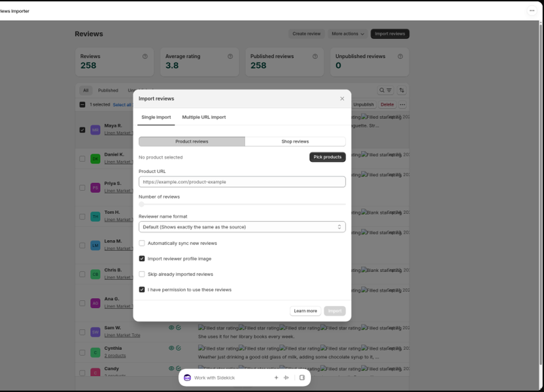
Task: Click the plus icon in Sidekick bar
Action: [276, 377]
